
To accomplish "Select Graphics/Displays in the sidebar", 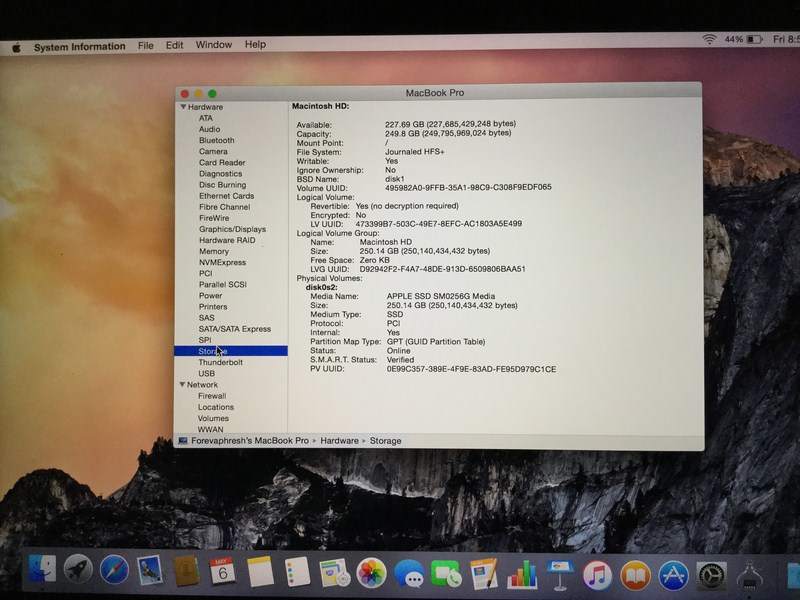I will tap(232, 229).
